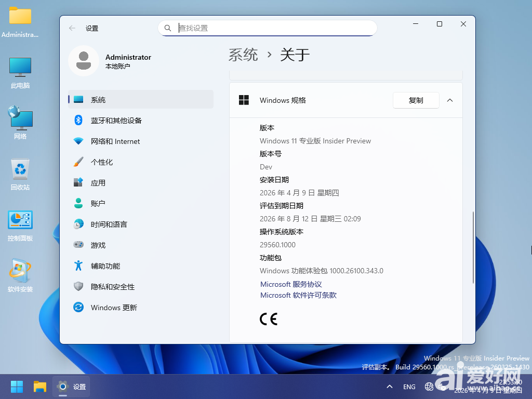This screenshot has width=532, height=399.
Task: Open 回收站 recycle bin icon
Action: 20,175
